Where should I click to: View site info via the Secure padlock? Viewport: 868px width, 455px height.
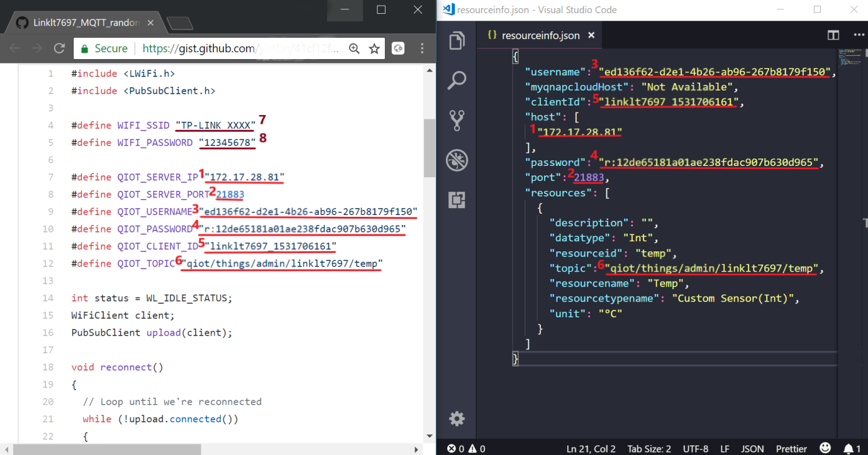click(x=104, y=48)
